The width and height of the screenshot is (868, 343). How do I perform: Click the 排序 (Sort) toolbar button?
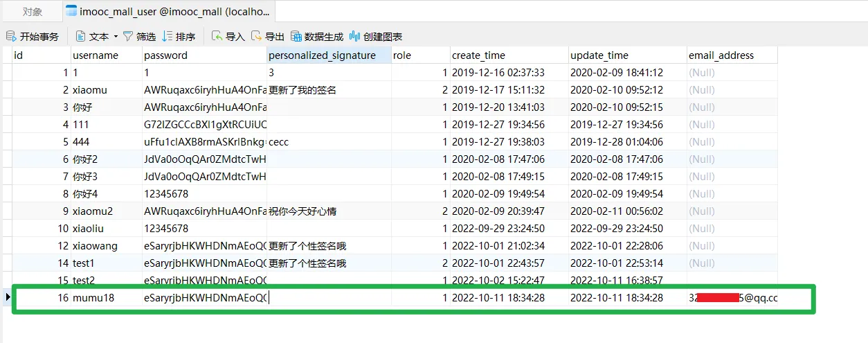pos(179,37)
